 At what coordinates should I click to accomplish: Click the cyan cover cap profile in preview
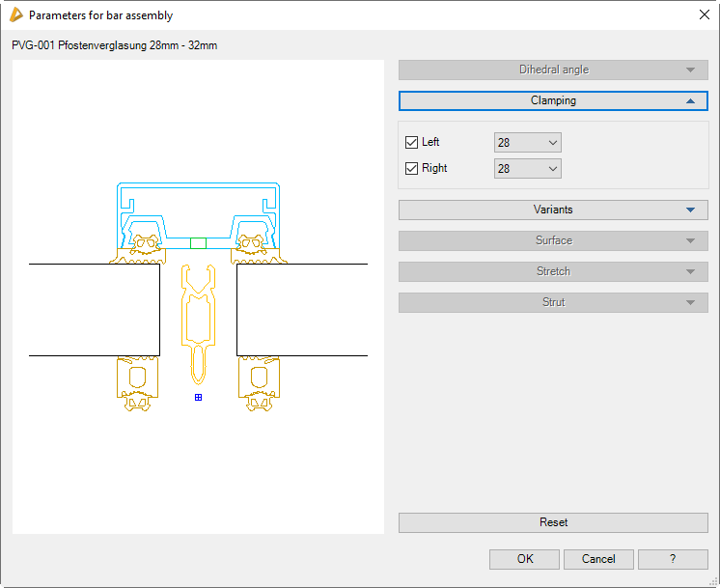pos(198,185)
